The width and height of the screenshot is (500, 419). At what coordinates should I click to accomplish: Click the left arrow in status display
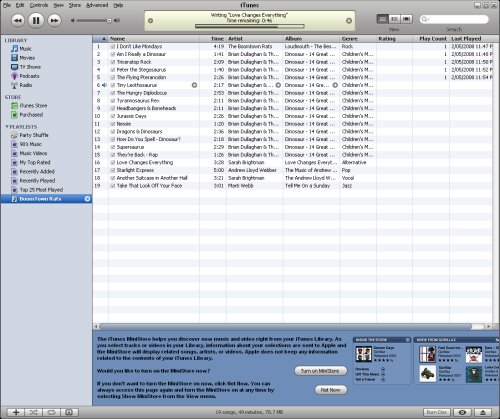[150, 21]
